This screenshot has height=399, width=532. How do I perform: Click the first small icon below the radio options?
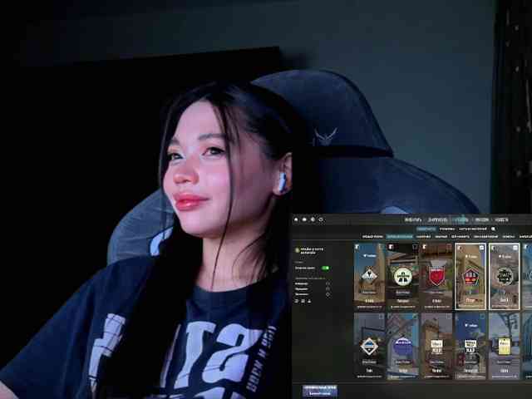[x=296, y=301]
